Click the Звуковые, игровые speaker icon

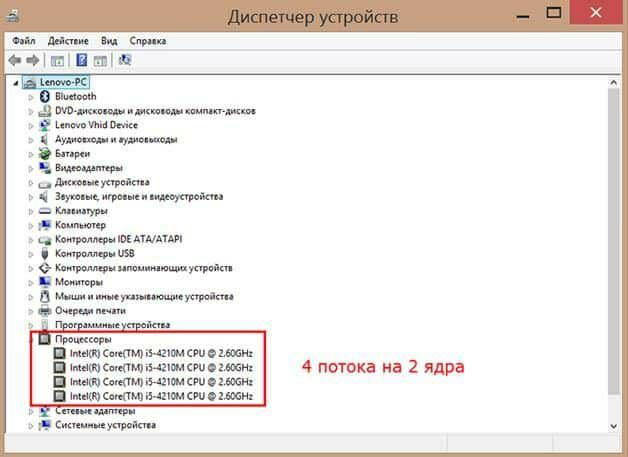click(x=44, y=197)
